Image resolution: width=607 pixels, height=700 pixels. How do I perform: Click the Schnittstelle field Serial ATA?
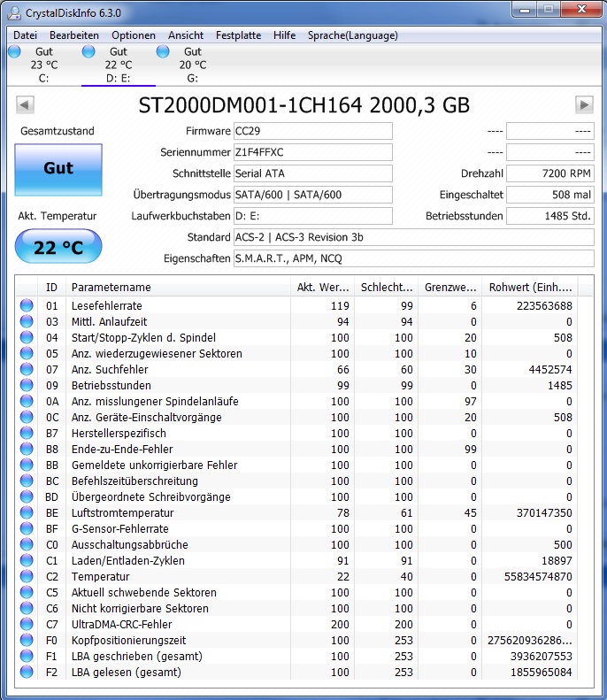point(313,173)
